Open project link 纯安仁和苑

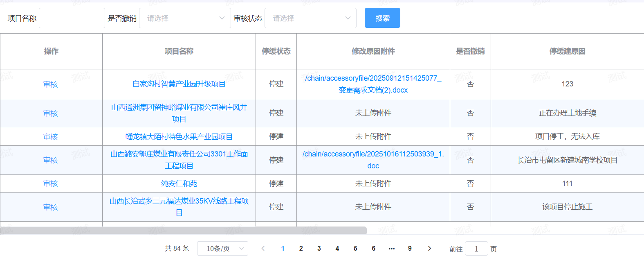coord(179,184)
